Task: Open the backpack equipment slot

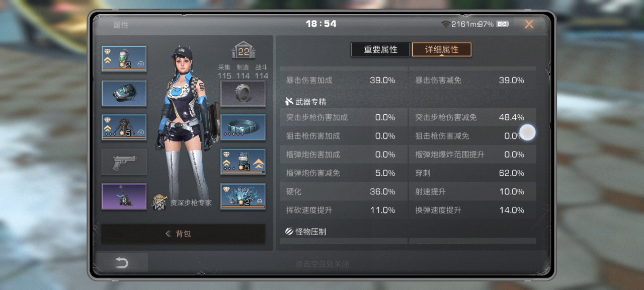Action: tap(124, 93)
